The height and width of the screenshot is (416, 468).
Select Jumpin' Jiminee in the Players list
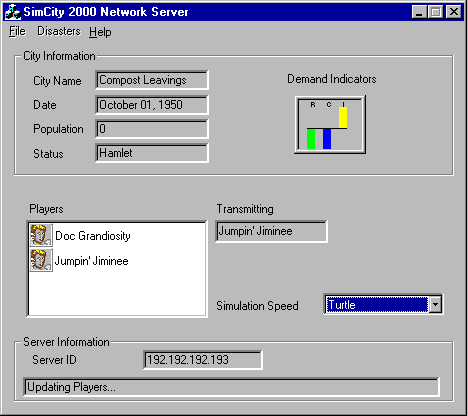coord(91,261)
